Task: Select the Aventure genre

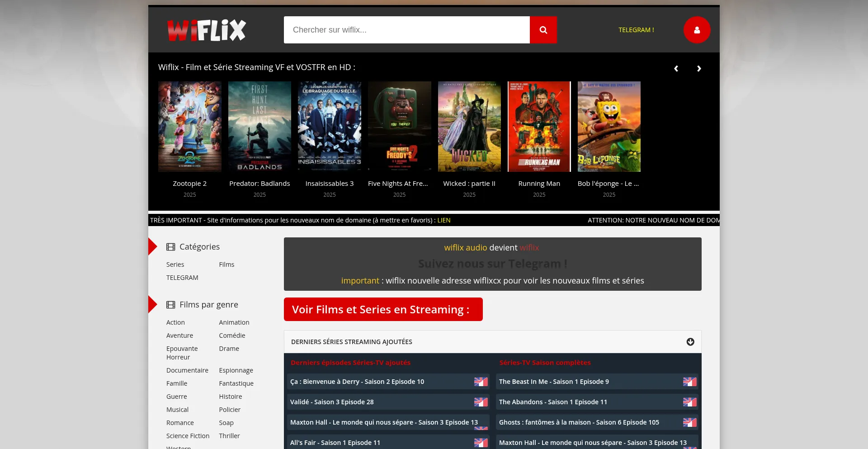Action: pyautogui.click(x=179, y=336)
